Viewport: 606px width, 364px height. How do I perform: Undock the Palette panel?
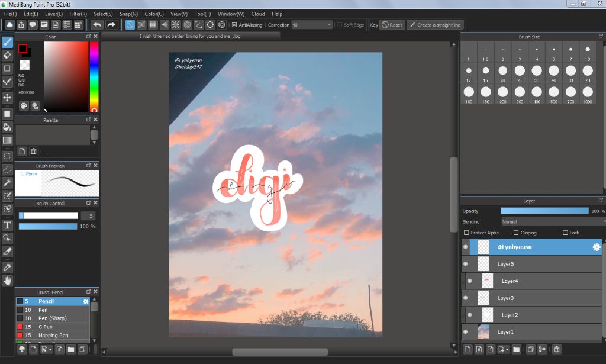tap(89, 120)
